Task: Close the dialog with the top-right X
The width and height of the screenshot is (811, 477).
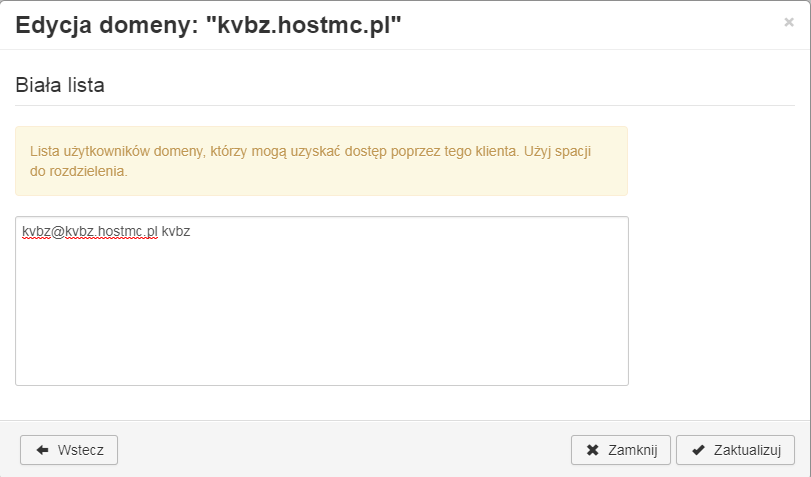Action: (789, 22)
